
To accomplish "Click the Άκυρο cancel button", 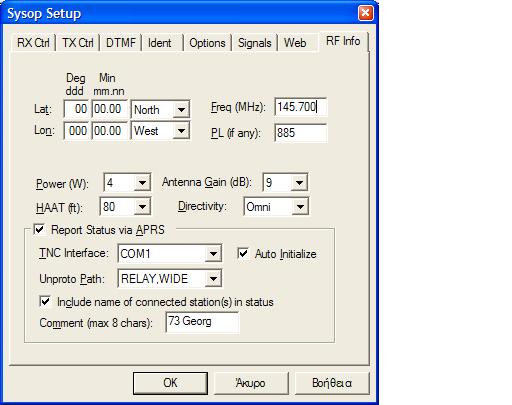I will pos(251,383).
